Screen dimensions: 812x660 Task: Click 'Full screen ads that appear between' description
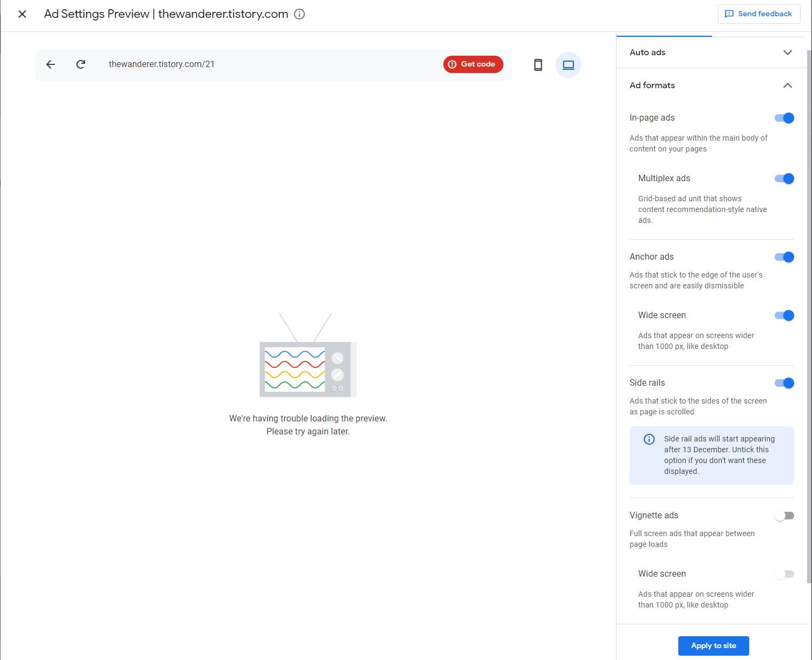(692, 539)
